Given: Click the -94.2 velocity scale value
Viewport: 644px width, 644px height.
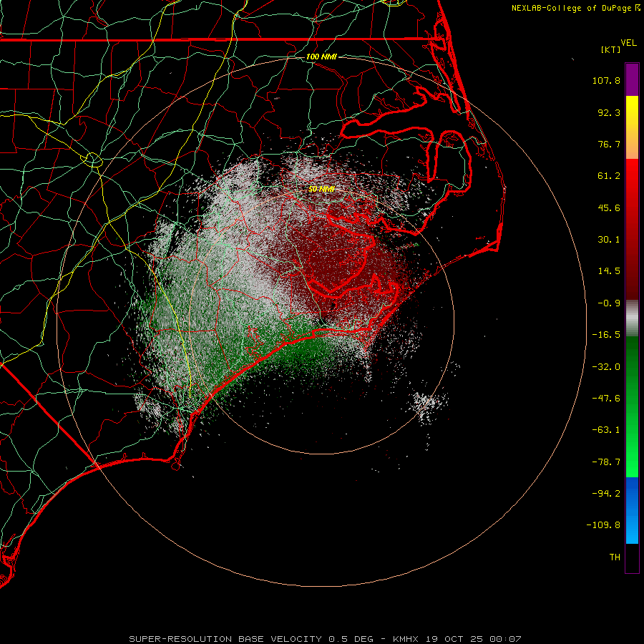Looking at the screenshot, I should [x=606, y=494].
